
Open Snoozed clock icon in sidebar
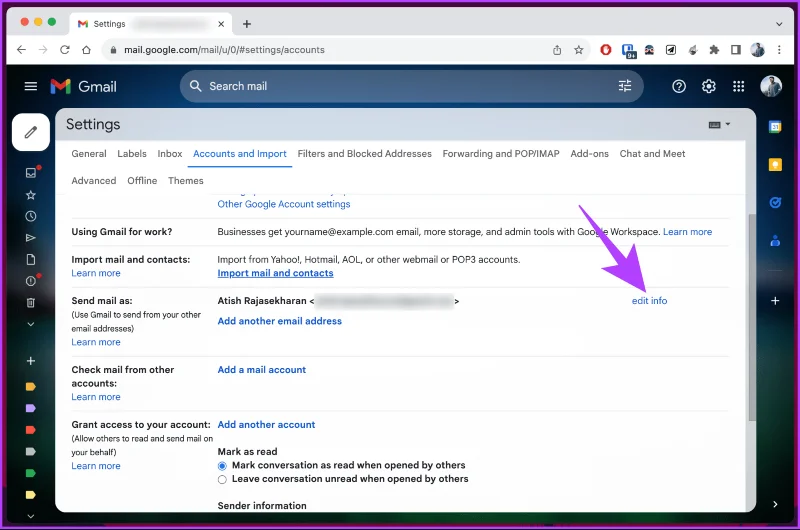[31, 216]
